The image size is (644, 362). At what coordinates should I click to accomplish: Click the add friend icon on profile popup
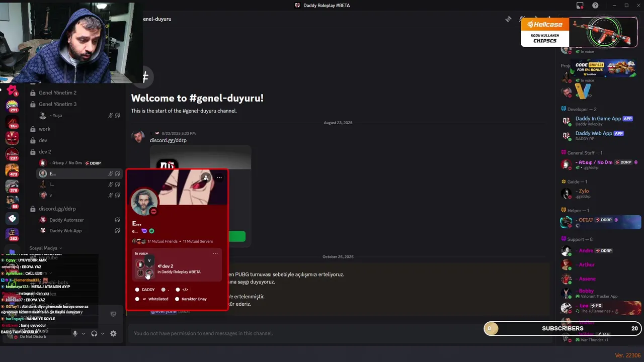pyautogui.click(x=206, y=177)
